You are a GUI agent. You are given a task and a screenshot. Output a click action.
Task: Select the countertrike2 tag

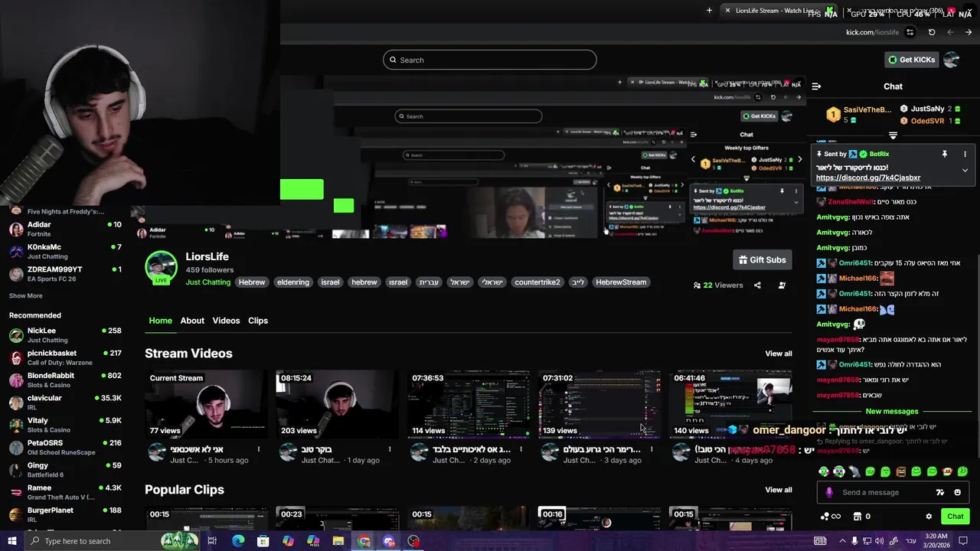[x=537, y=282]
